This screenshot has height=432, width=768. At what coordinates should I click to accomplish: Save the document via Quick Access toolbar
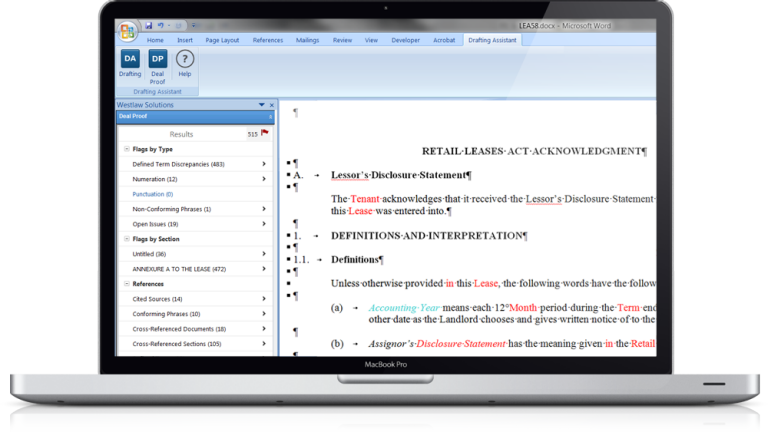[149, 24]
